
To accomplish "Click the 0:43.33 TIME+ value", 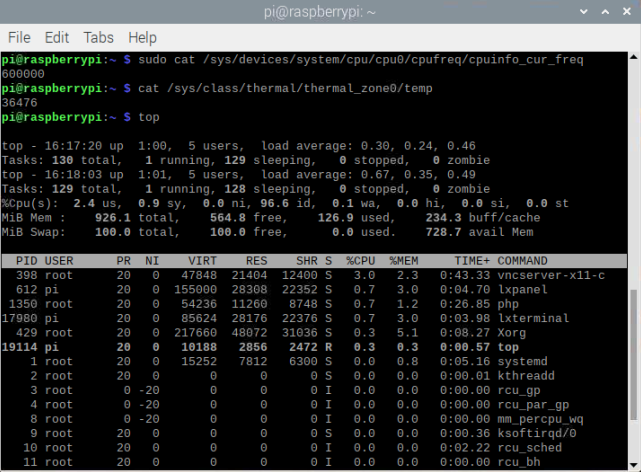I will (465, 275).
